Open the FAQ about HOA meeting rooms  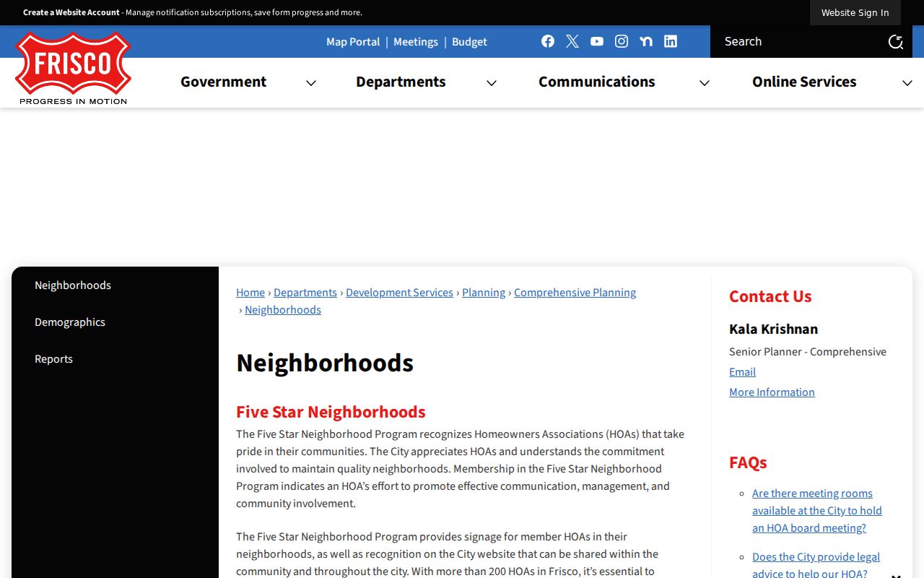[817, 511]
